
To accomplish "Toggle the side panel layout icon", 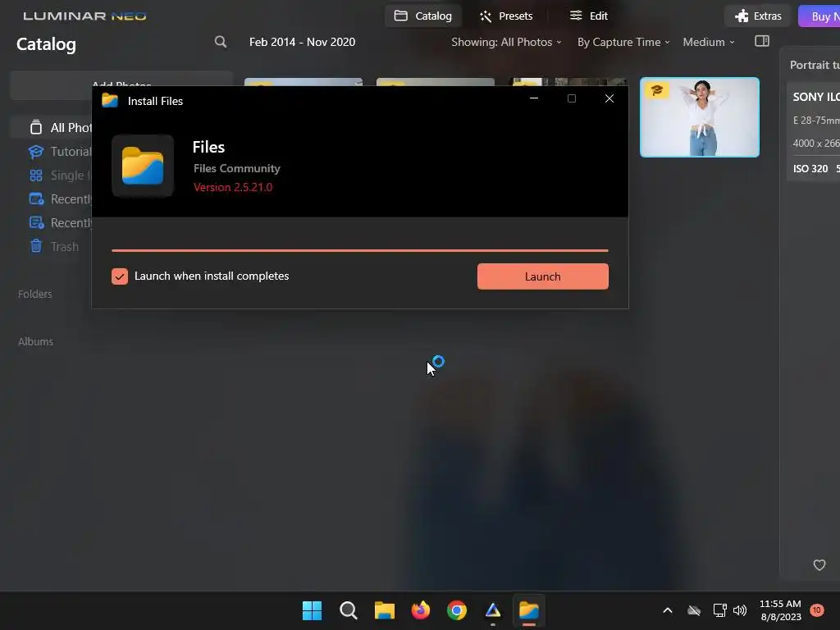I will [x=762, y=41].
